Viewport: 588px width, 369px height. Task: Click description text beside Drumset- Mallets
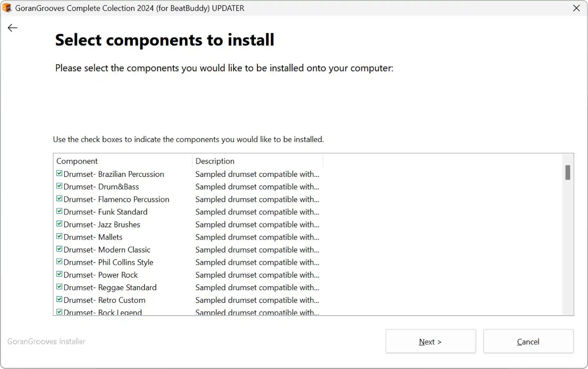[257, 237]
